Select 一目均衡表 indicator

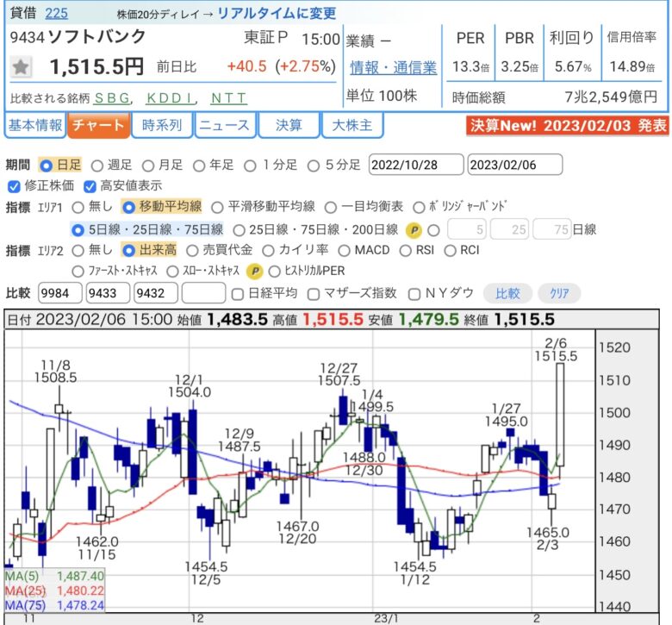[330, 208]
